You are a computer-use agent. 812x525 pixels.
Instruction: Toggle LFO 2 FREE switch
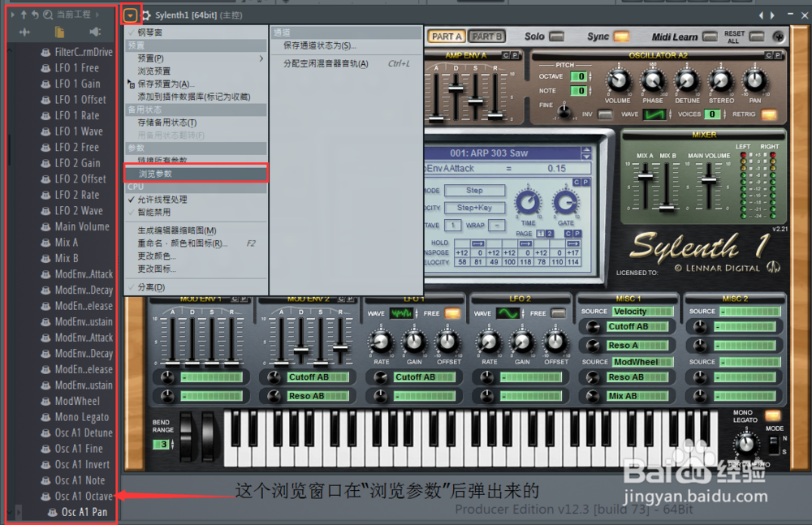pos(559,313)
